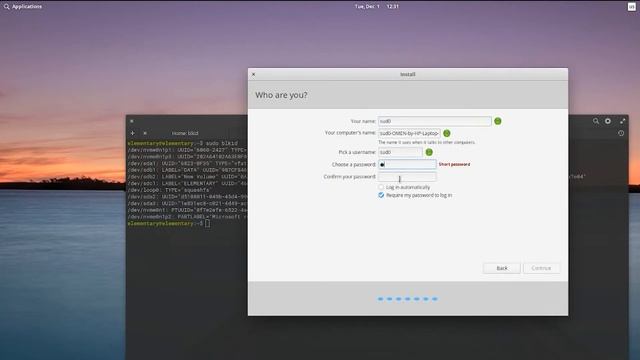Open the system indicator at top-right corner
This screenshot has height=360, width=640.
point(631,7)
